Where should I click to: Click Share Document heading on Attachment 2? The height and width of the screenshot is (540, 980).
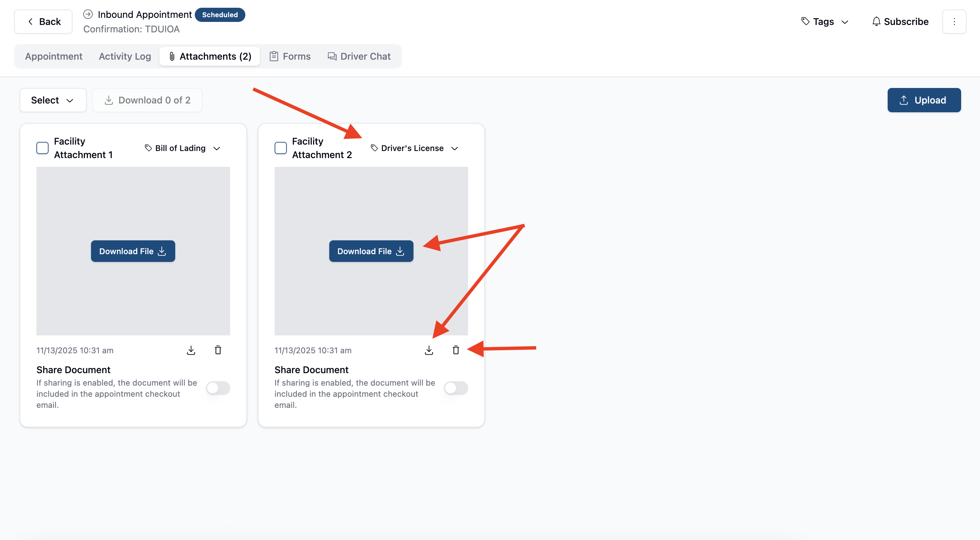point(312,370)
